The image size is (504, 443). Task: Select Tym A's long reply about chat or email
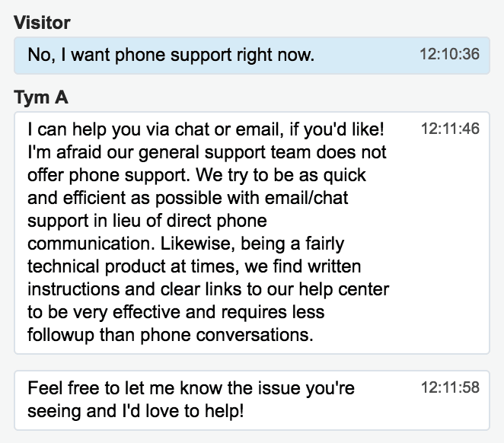tap(252, 233)
